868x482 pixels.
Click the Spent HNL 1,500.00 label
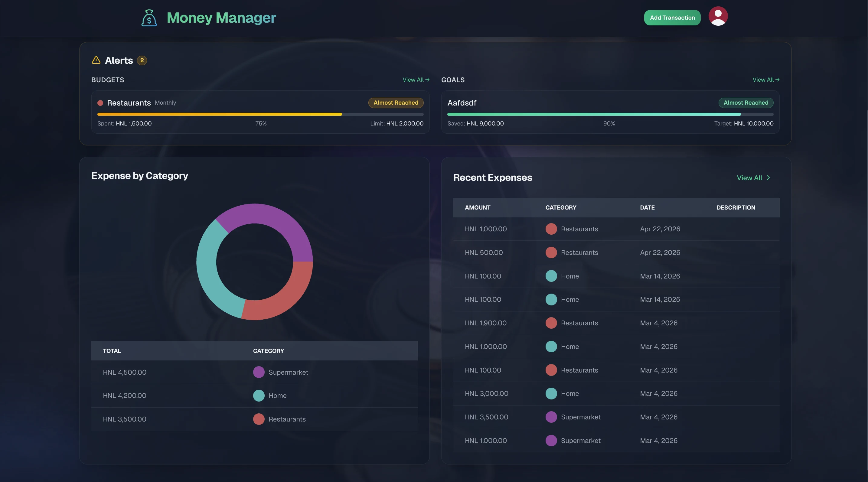tap(124, 124)
